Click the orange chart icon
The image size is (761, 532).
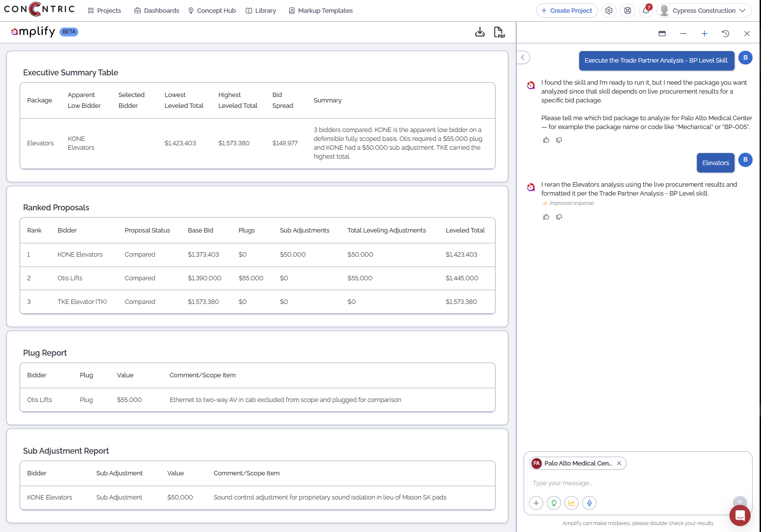tap(571, 503)
